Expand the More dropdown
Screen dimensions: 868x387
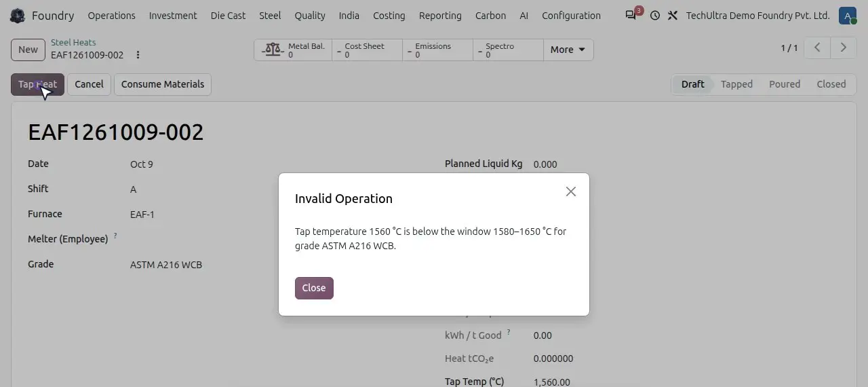point(568,50)
